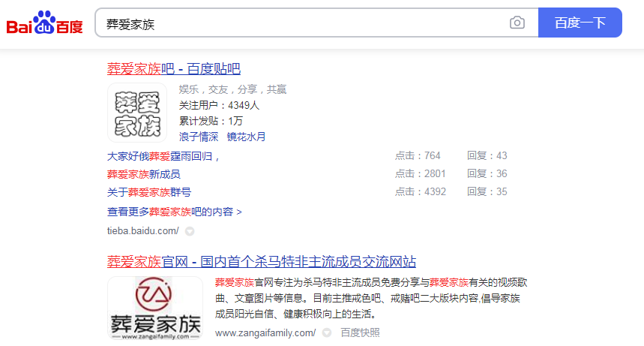Open post 大家好俄葬爱霆雨回归

point(164,156)
